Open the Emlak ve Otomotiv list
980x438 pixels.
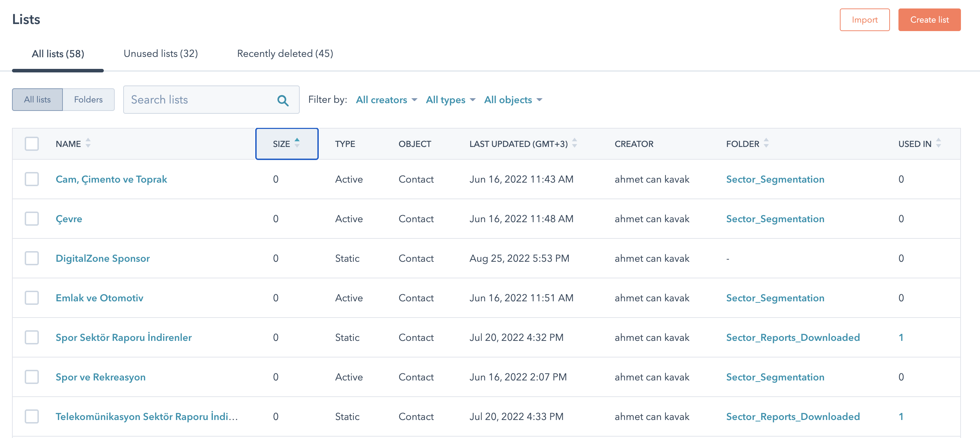coord(99,298)
